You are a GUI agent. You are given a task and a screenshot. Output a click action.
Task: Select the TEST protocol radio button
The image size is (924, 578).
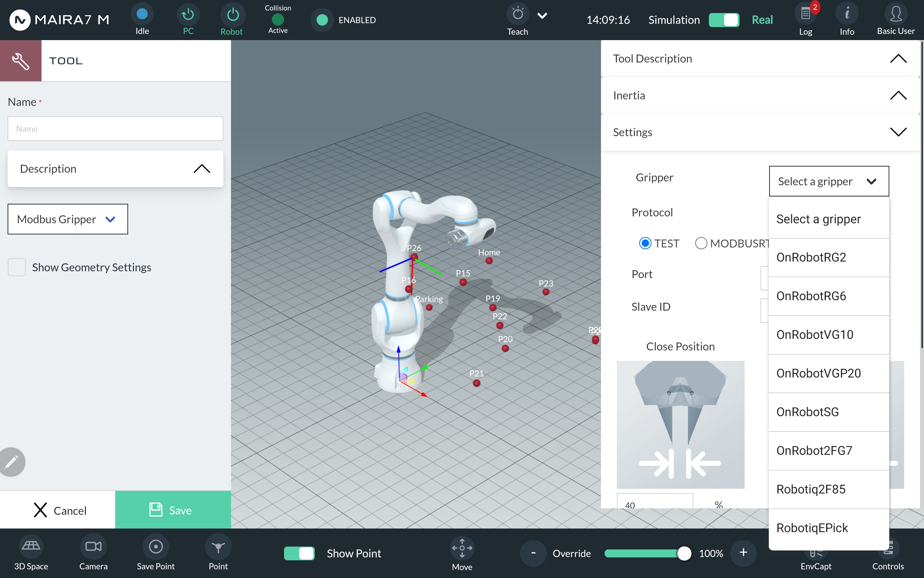[x=645, y=243]
